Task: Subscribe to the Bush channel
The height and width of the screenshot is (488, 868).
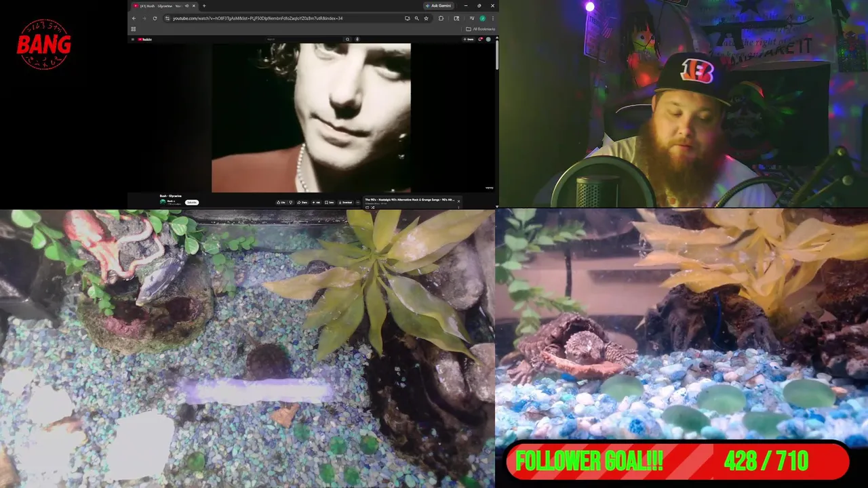Action: coord(192,202)
